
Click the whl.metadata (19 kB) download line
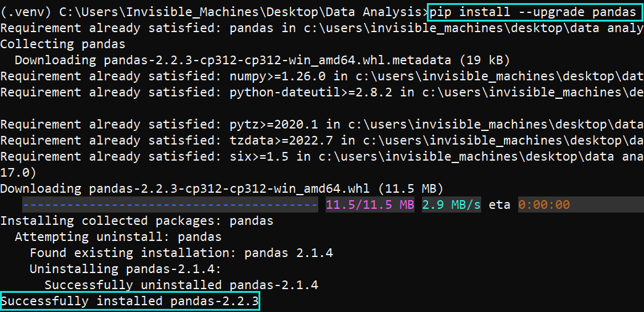coord(262,61)
